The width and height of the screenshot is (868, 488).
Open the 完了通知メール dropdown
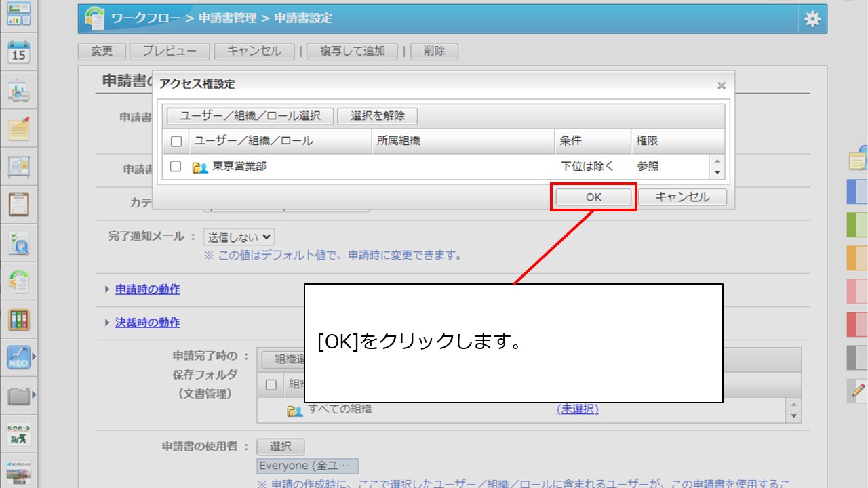point(239,237)
